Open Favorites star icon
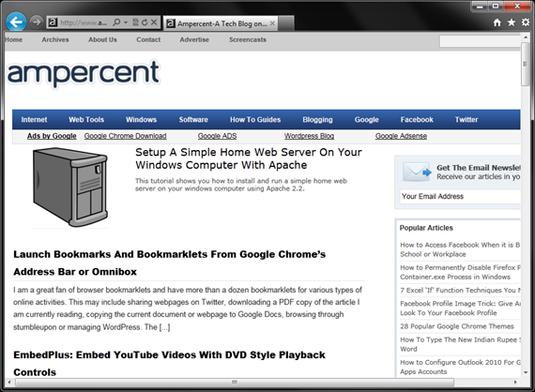This screenshot has height=392, width=535. click(x=512, y=23)
